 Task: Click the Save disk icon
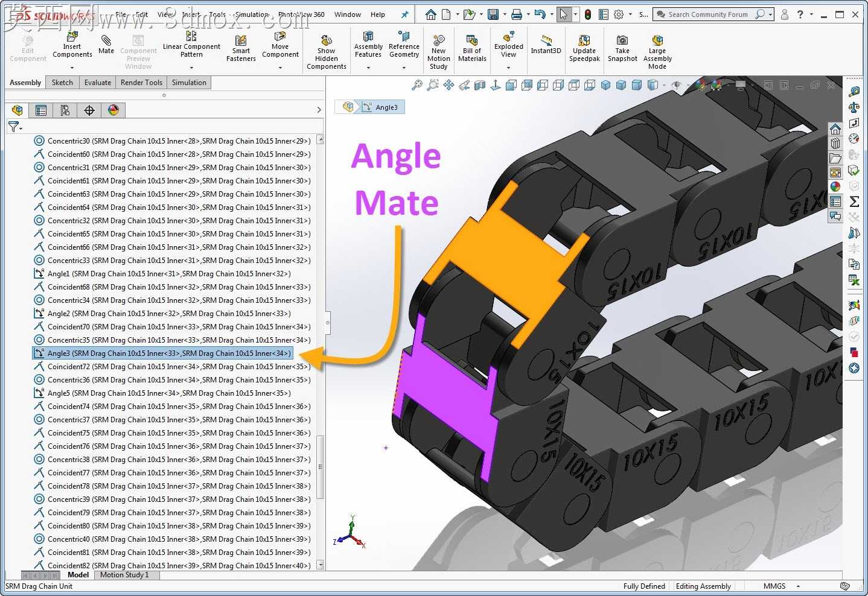pos(493,14)
